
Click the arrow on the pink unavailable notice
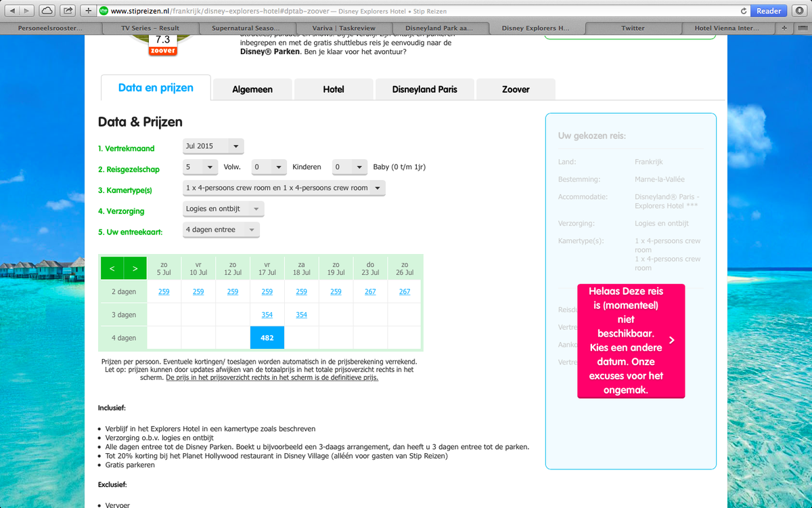click(x=671, y=340)
